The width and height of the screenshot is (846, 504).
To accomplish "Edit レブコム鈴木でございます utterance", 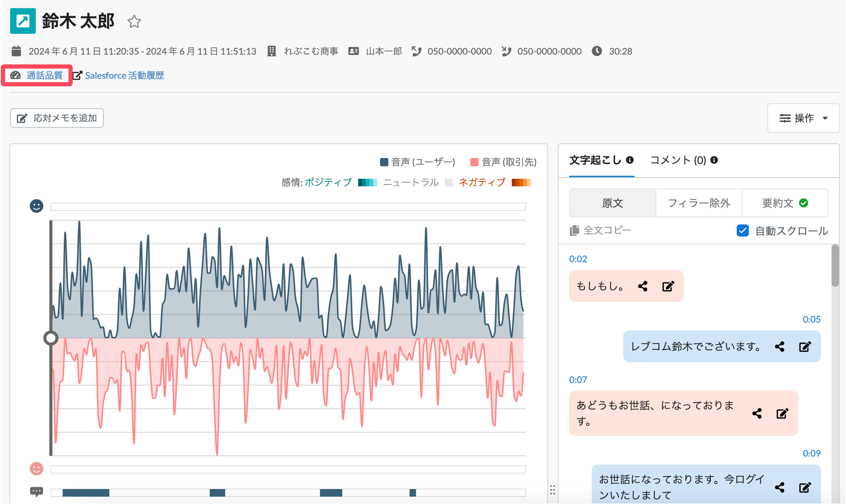I will click(x=805, y=347).
